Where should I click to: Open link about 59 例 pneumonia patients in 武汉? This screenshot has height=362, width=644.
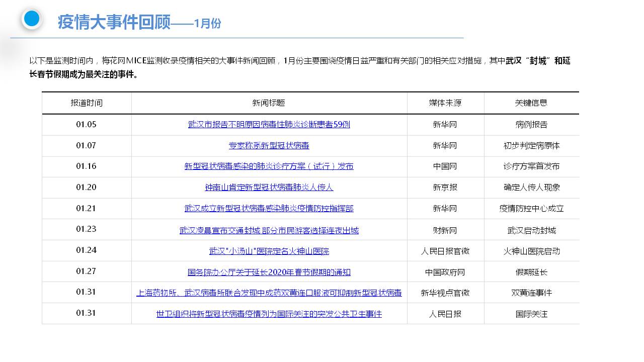(x=269, y=124)
